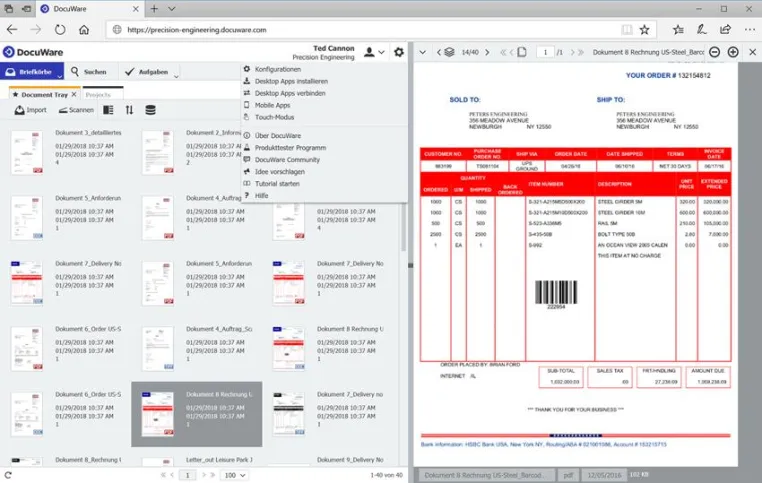Viewport: 762px width, 483px height.
Task: Click the Scannen scanner button
Action: tap(76, 110)
